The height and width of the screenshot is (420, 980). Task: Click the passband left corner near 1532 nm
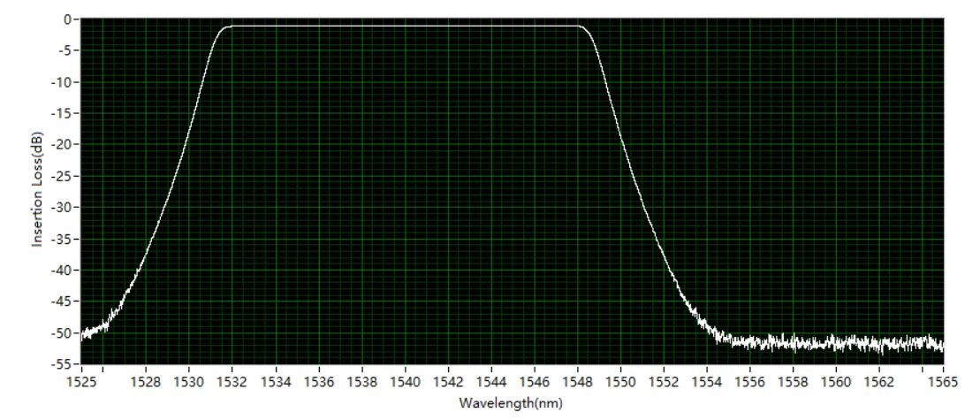click(x=229, y=27)
